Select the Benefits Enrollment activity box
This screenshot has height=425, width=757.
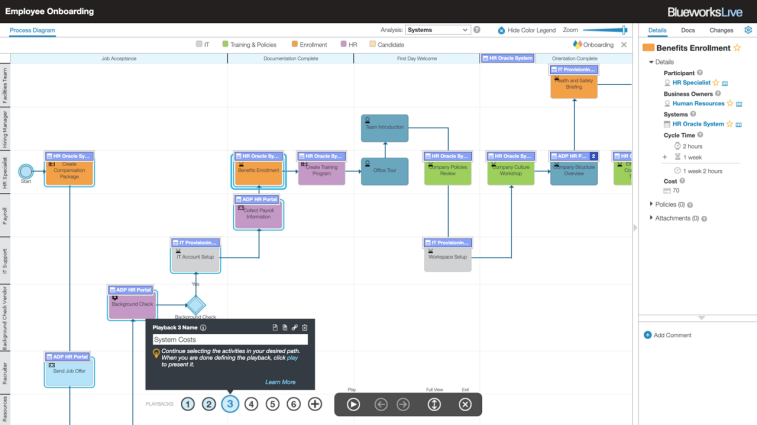(258, 172)
